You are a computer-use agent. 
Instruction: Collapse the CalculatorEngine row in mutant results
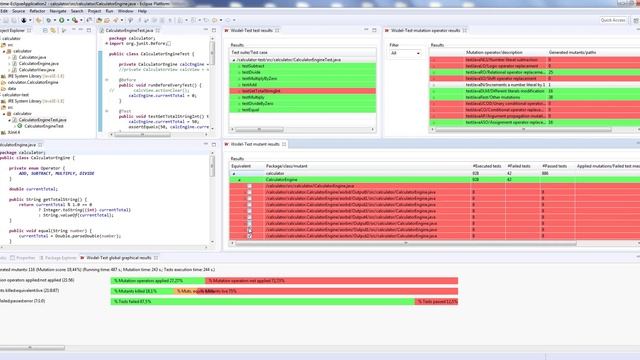tap(240, 180)
